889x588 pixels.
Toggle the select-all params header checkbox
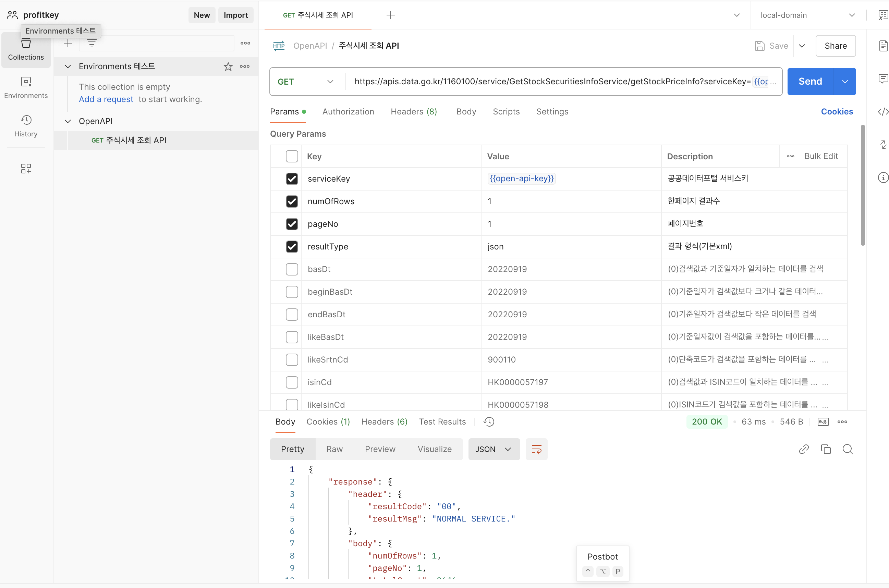pyautogui.click(x=292, y=156)
